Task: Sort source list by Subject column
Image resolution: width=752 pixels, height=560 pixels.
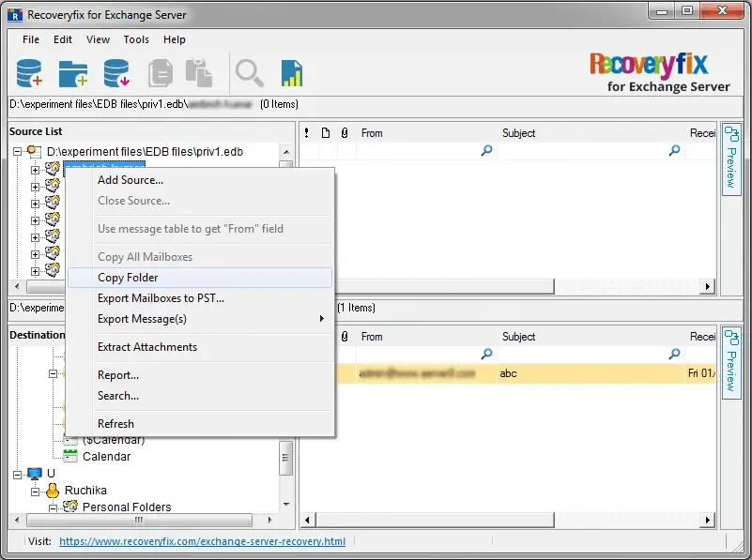Action: (x=518, y=133)
